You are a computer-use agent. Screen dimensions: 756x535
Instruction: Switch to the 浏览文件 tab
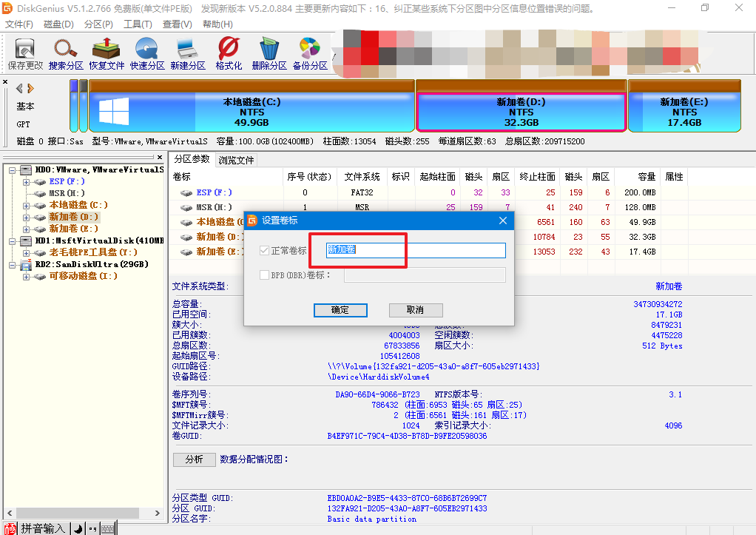tap(236, 160)
